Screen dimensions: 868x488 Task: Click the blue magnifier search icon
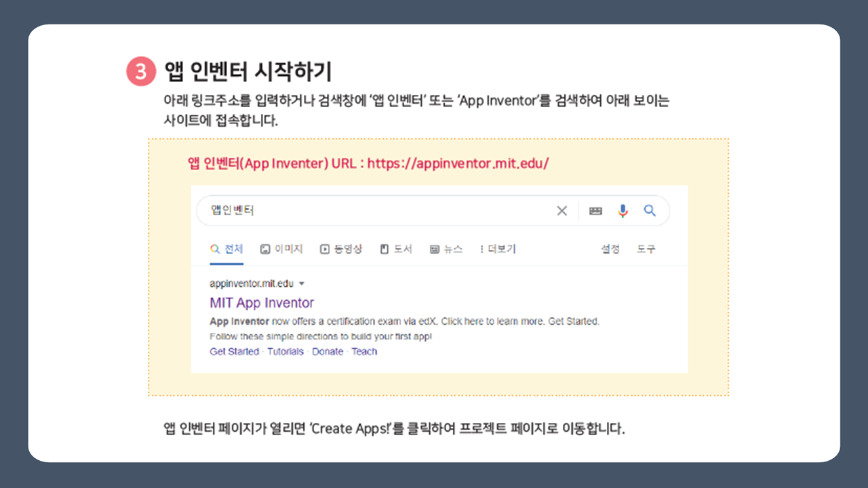point(650,211)
